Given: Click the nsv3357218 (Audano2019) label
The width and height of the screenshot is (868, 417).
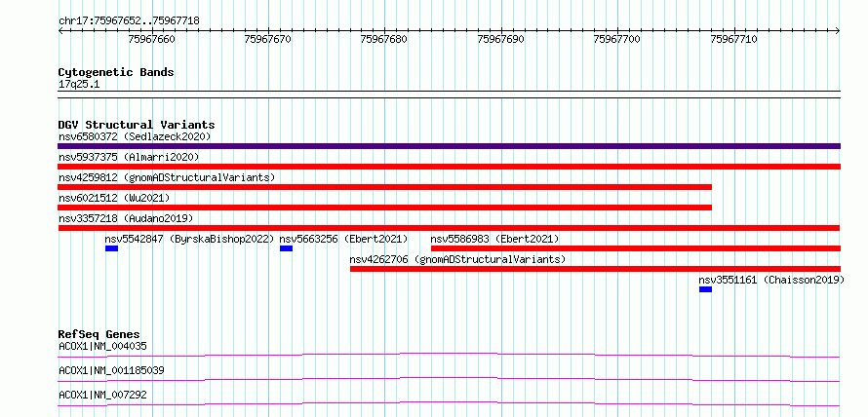Looking at the screenshot, I should (x=126, y=218).
